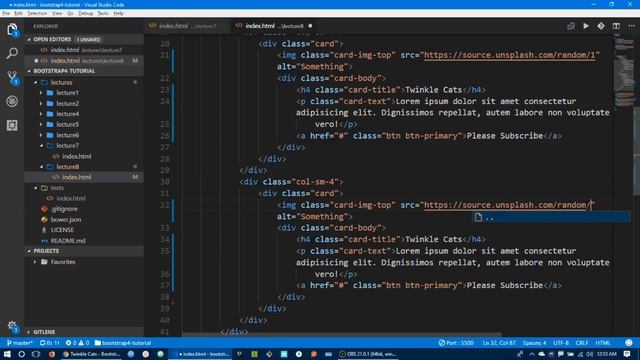The width and height of the screenshot is (640, 360).
Task: Click the diamond GitLens icon in editor toolbar
Action: click(601, 26)
